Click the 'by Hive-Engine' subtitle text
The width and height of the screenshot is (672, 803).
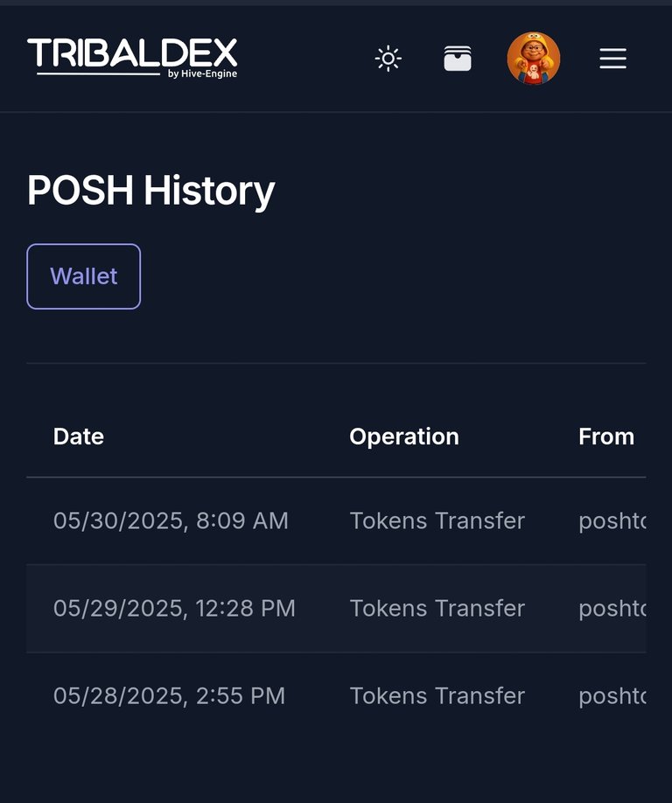[x=202, y=73]
